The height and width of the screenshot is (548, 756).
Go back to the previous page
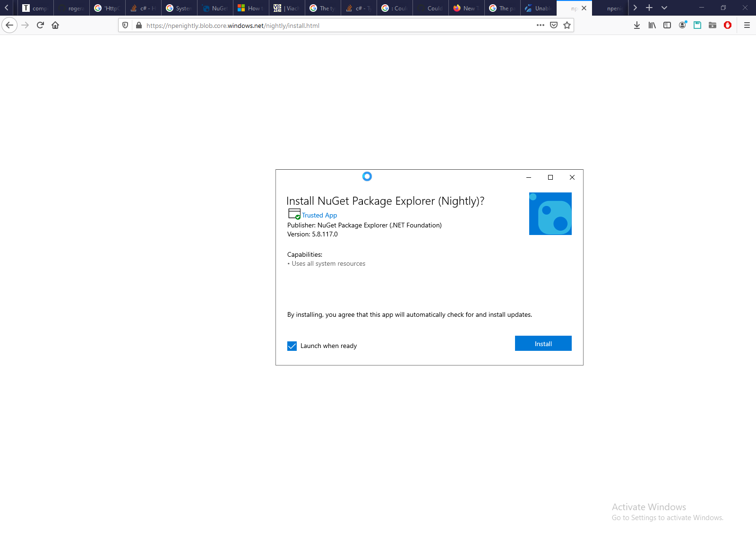(x=9, y=25)
